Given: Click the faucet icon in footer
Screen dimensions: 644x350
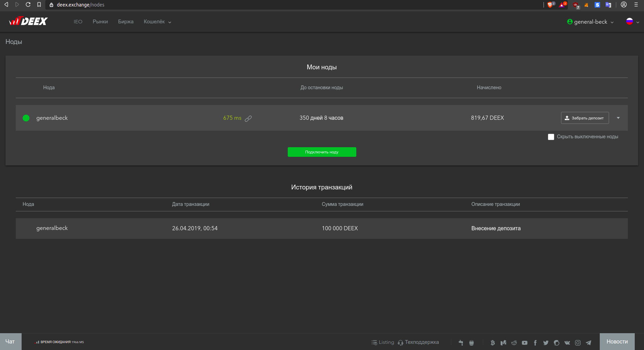Looking at the screenshot, I should tap(461, 342).
